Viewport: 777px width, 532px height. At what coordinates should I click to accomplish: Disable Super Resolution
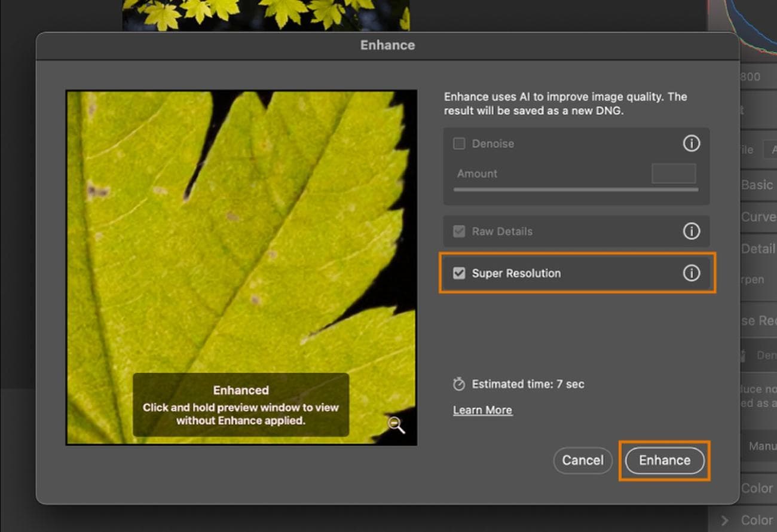coord(459,273)
